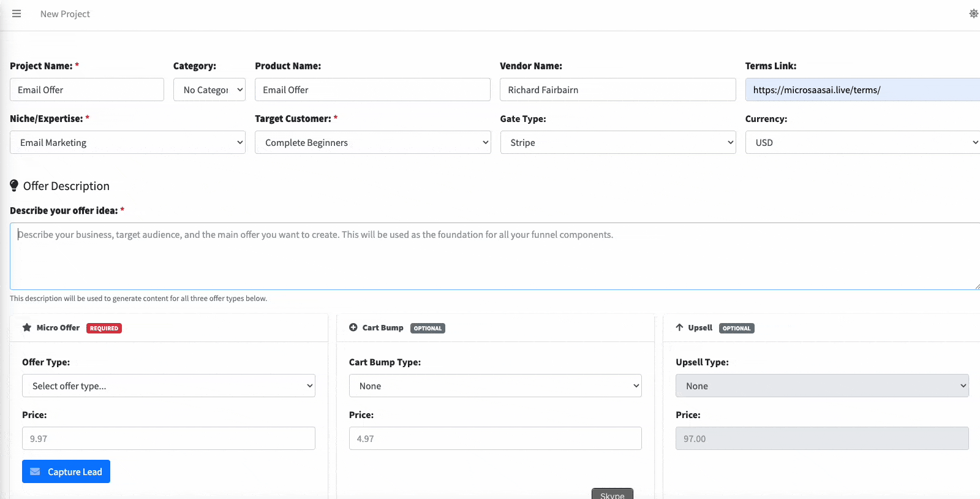Change the Gate Type from Stripe
980x499 pixels.
click(617, 142)
